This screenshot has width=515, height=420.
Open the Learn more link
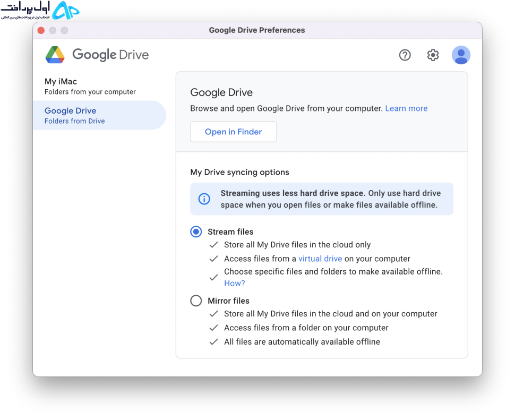(x=406, y=108)
